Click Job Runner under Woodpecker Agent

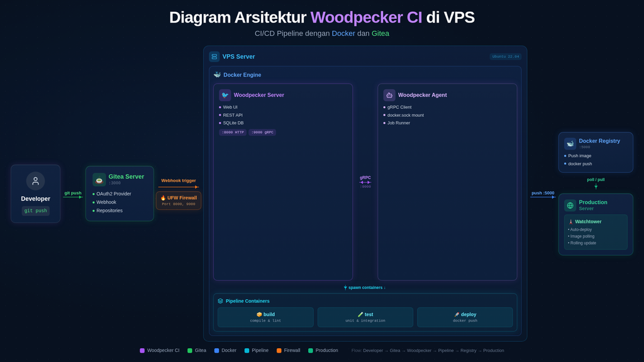[398, 123]
